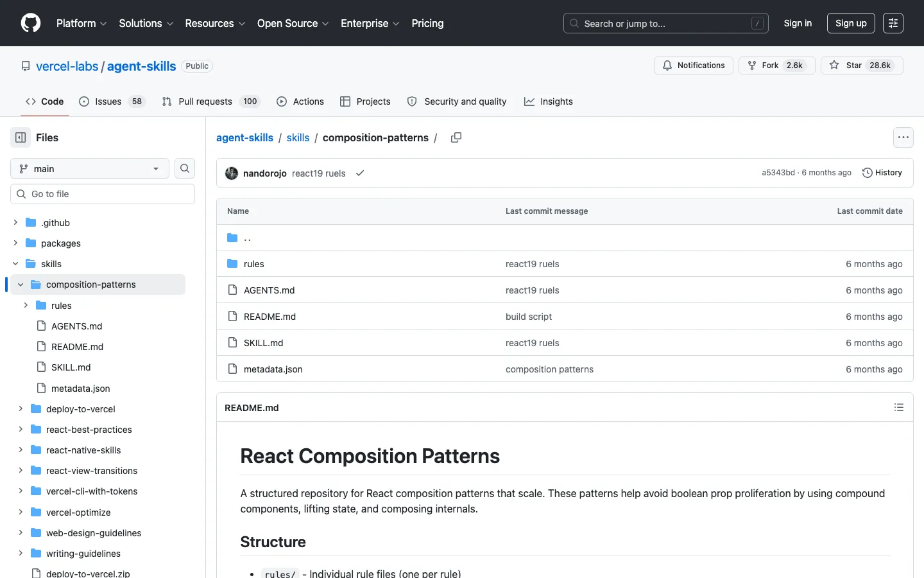Image resolution: width=924 pixels, height=578 pixels.
Task: Open the Projects tab
Action: coord(365,101)
